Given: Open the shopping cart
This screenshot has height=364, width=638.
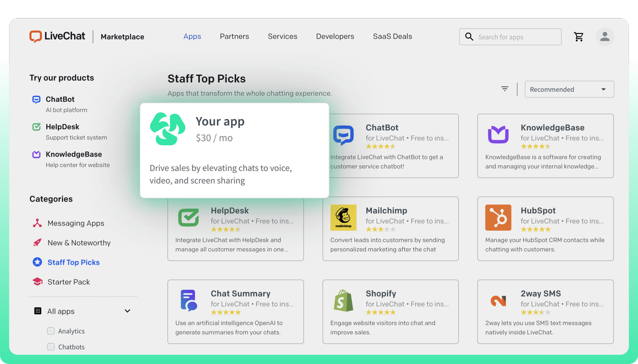Looking at the screenshot, I should pyautogui.click(x=579, y=37).
